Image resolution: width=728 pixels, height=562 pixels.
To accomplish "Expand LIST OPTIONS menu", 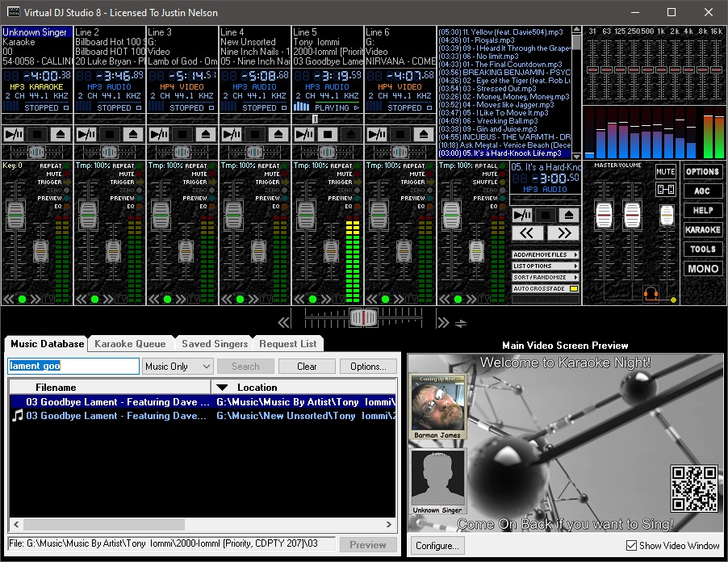I will 546,266.
